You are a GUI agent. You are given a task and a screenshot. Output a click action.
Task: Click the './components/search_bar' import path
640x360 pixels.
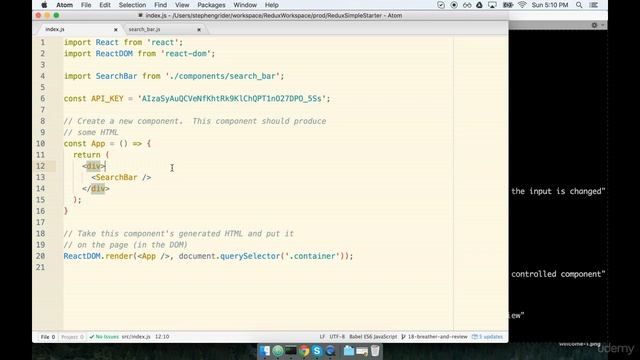pos(222,76)
